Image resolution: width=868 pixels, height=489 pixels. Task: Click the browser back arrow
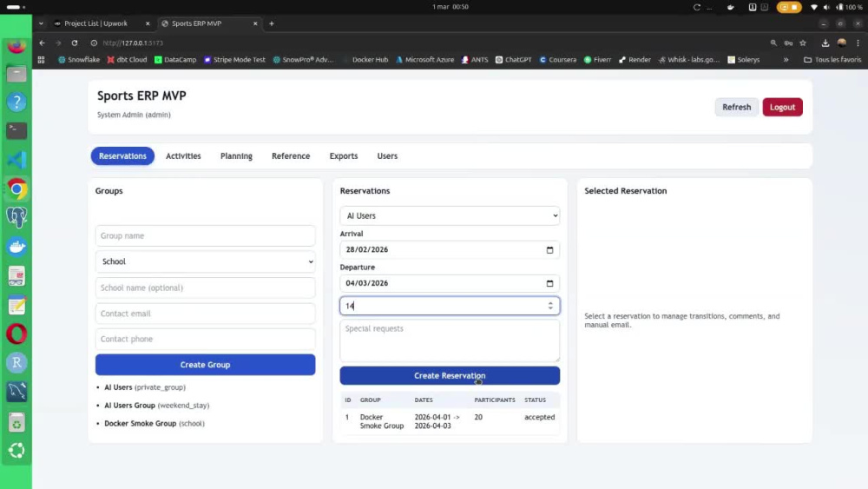pos(42,43)
